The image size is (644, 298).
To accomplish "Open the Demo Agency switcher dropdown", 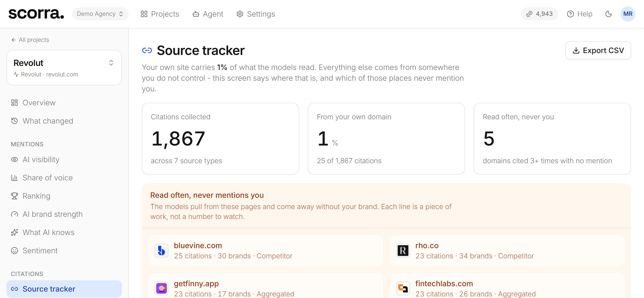I will tap(100, 14).
